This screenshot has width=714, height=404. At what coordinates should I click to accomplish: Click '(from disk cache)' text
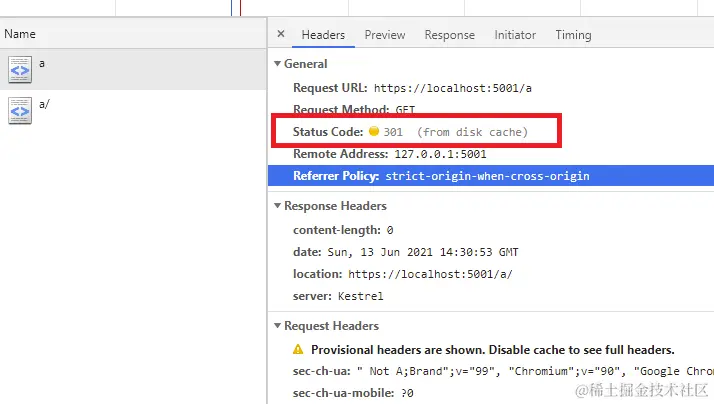472,132
